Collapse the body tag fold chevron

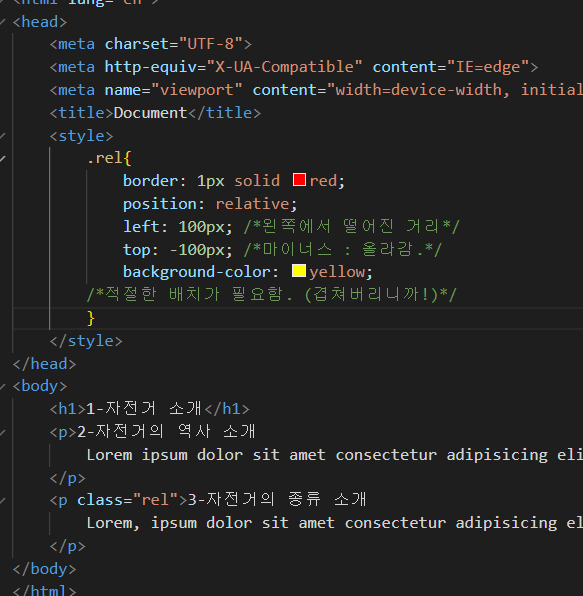click(2, 387)
